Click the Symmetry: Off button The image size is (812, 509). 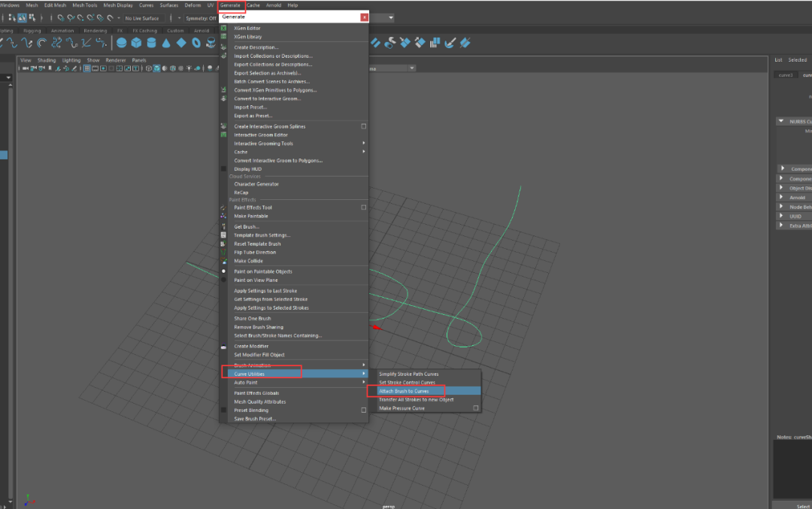point(201,18)
